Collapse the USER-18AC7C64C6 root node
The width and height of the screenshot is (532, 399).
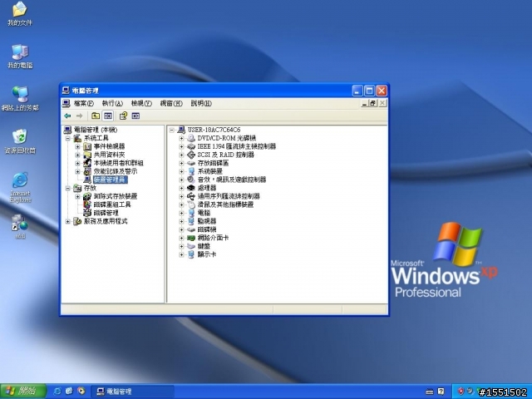point(171,130)
